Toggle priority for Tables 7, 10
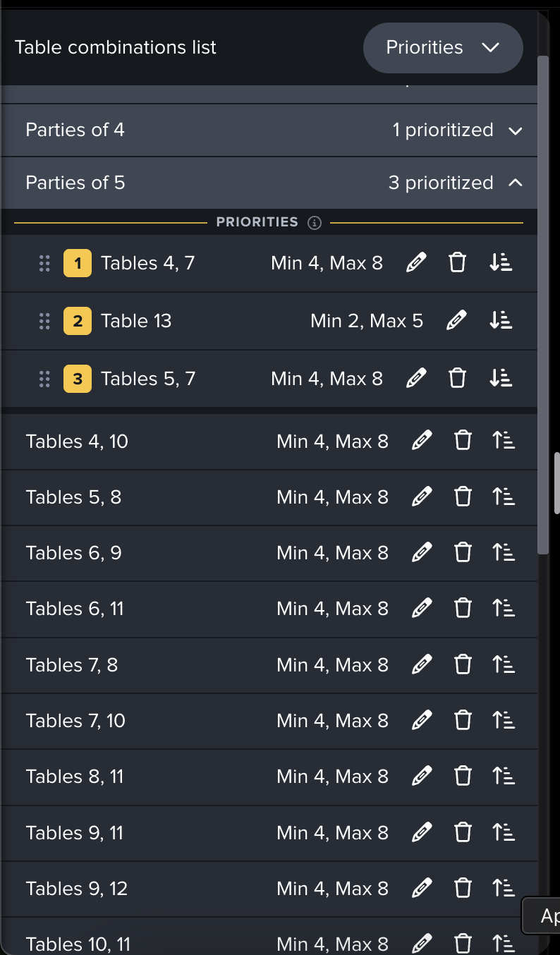The width and height of the screenshot is (560, 955). click(503, 721)
